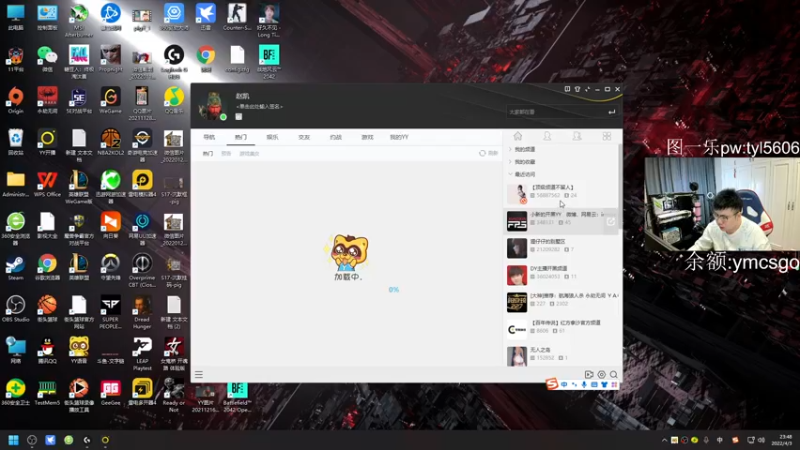
Task: Click the signature text under the username
Action: point(260,107)
